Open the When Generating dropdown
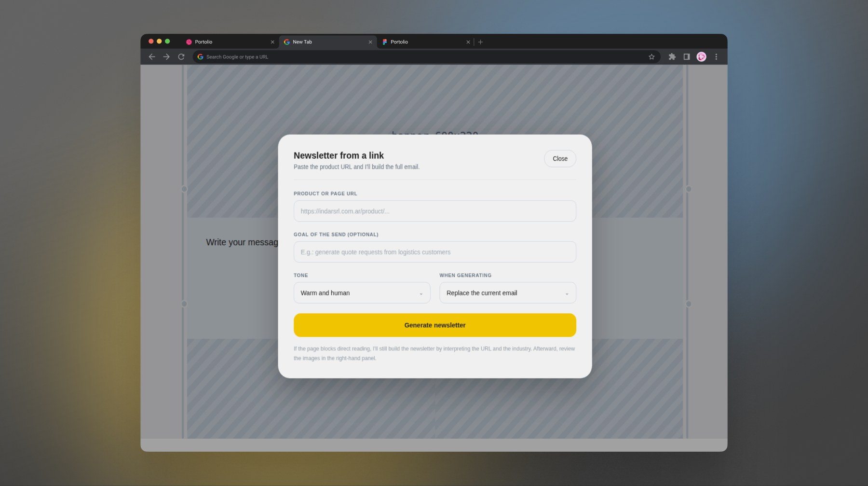 [x=507, y=293]
